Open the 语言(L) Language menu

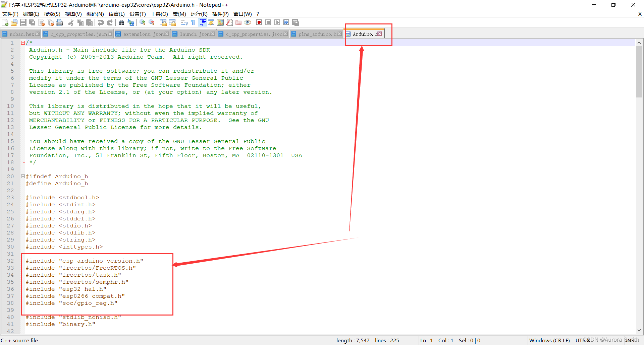[x=117, y=14]
